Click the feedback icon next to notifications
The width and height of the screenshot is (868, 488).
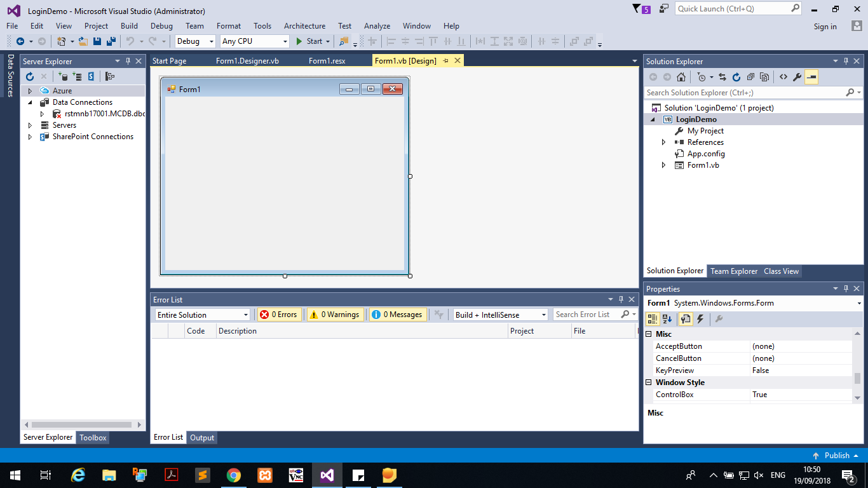point(664,8)
